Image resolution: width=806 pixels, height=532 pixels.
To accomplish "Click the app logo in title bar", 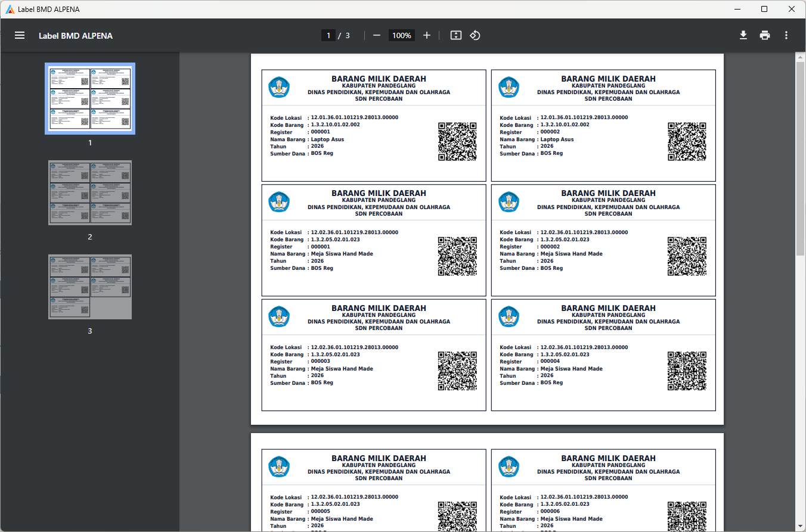I will (10, 9).
